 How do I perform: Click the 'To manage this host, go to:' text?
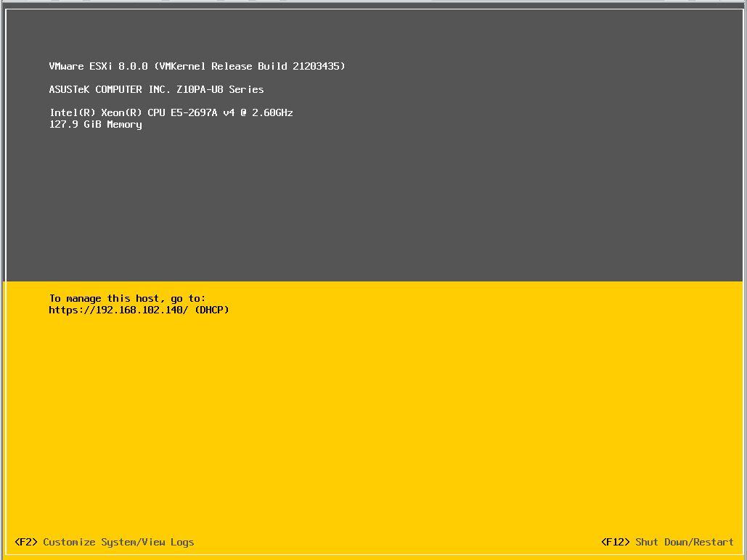pyautogui.click(x=127, y=299)
